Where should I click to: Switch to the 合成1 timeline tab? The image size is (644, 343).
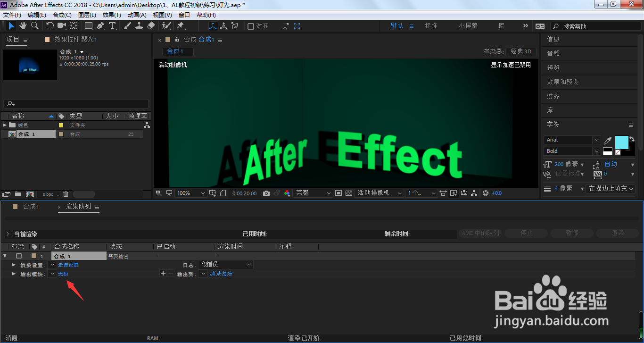[x=31, y=207]
